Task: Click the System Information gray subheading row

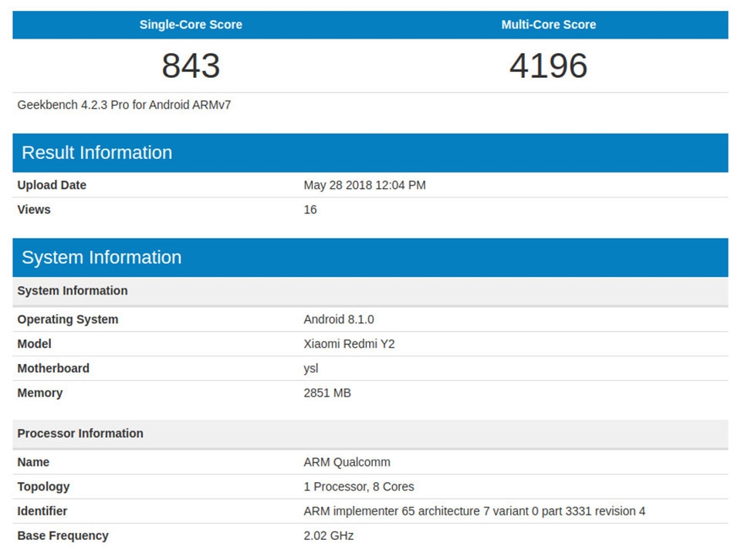Action: point(370,291)
